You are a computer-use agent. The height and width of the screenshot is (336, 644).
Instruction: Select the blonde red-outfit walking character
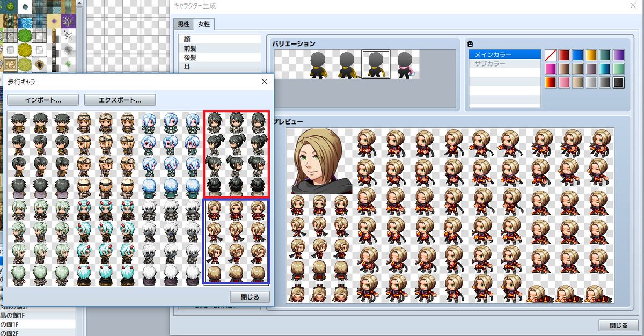pos(236,242)
